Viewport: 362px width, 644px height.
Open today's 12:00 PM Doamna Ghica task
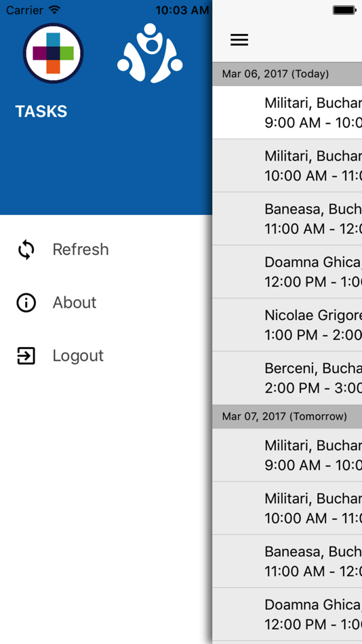point(287,271)
